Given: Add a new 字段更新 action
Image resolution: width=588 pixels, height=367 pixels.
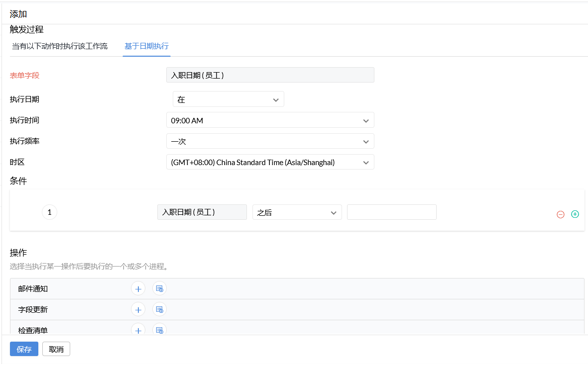Looking at the screenshot, I should click(x=138, y=309).
